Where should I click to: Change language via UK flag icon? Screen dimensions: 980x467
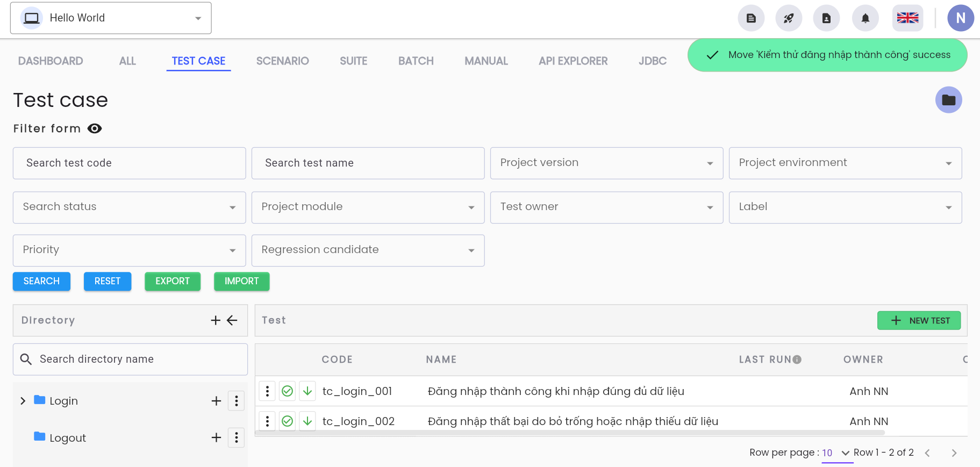pyautogui.click(x=907, y=18)
